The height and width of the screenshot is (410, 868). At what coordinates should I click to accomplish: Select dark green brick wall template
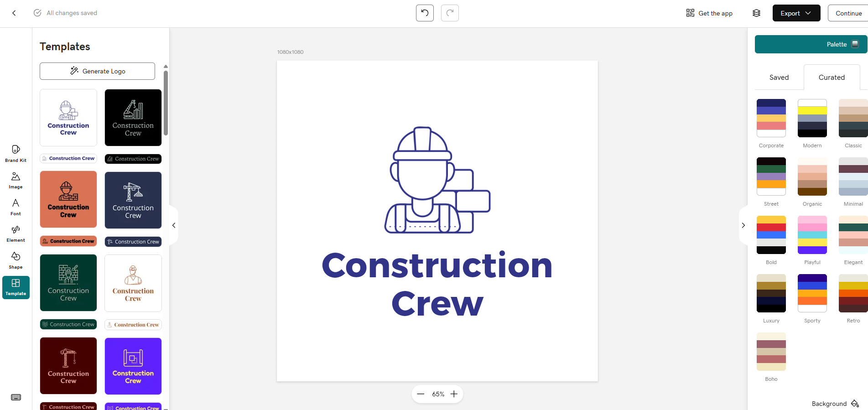coord(68,283)
